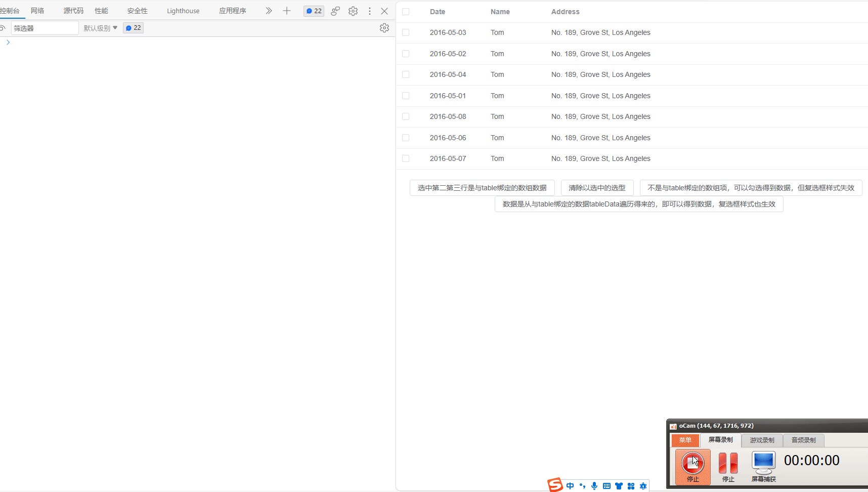Open the 网络 network tab
The width and height of the screenshot is (868, 492).
[x=37, y=11]
